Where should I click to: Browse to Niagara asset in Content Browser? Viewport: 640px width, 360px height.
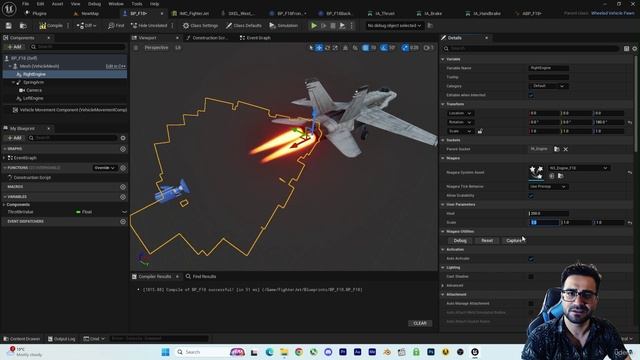561,176
